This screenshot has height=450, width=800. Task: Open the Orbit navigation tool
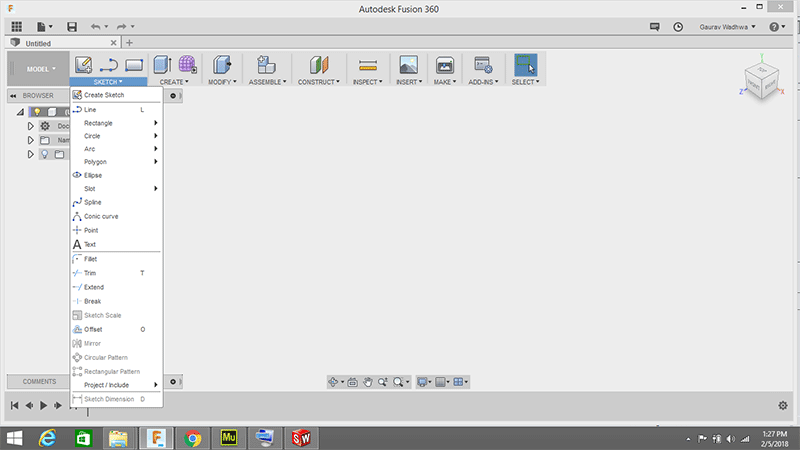click(x=333, y=382)
